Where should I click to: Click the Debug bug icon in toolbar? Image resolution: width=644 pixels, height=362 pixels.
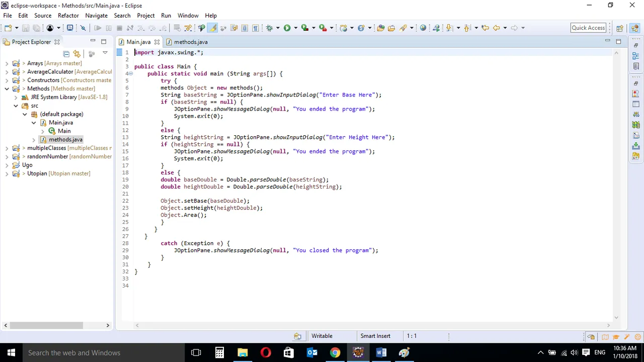[270, 28]
